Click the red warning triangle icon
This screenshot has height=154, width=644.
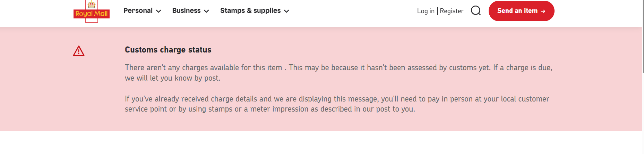[79, 51]
